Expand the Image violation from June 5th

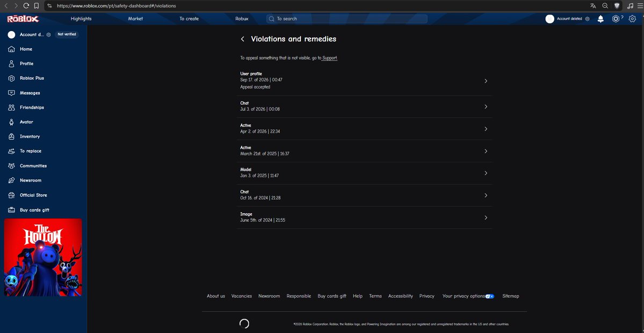pyautogui.click(x=364, y=217)
